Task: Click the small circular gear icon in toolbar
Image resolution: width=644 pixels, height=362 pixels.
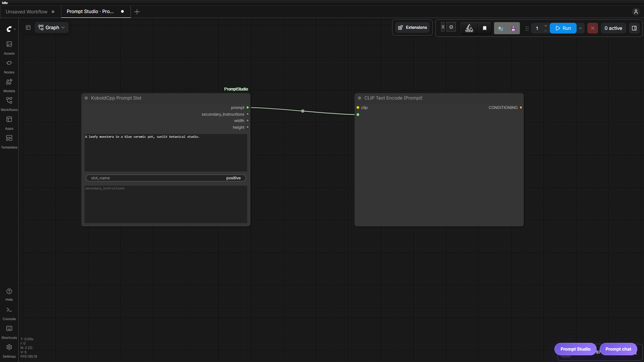Action: [451, 27]
